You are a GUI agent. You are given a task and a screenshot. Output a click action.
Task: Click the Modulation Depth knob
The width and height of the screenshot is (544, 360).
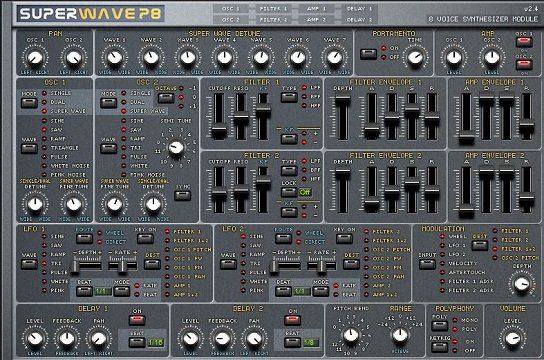point(521,284)
